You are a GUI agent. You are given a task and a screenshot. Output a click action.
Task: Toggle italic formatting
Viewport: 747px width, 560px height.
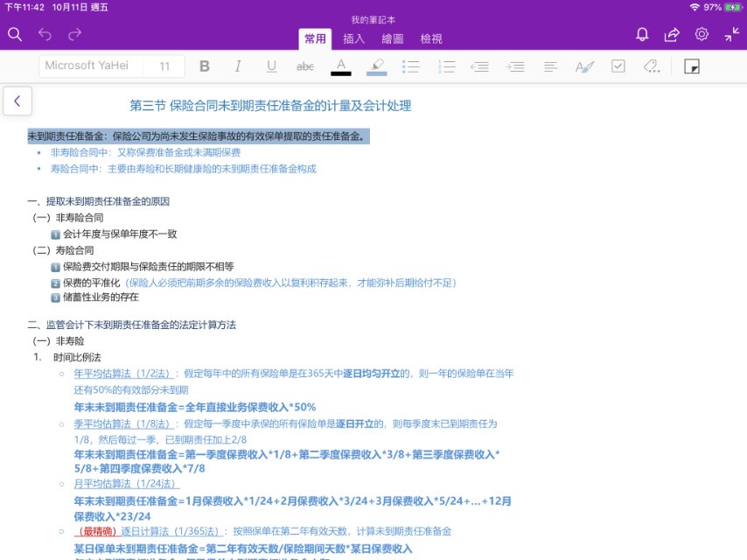click(x=237, y=66)
